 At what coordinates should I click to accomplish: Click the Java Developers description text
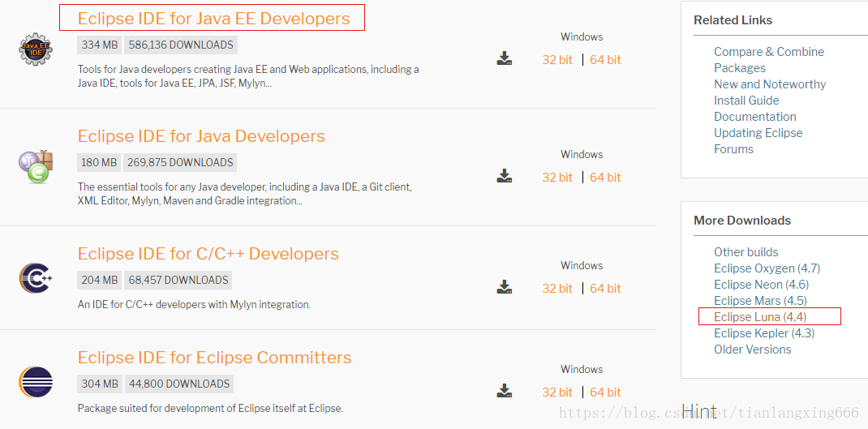[245, 195]
